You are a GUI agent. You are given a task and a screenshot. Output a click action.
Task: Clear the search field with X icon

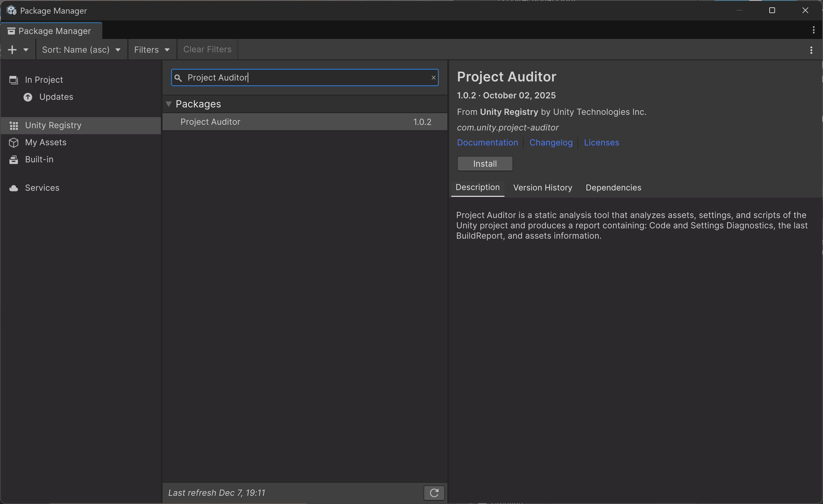[433, 78]
